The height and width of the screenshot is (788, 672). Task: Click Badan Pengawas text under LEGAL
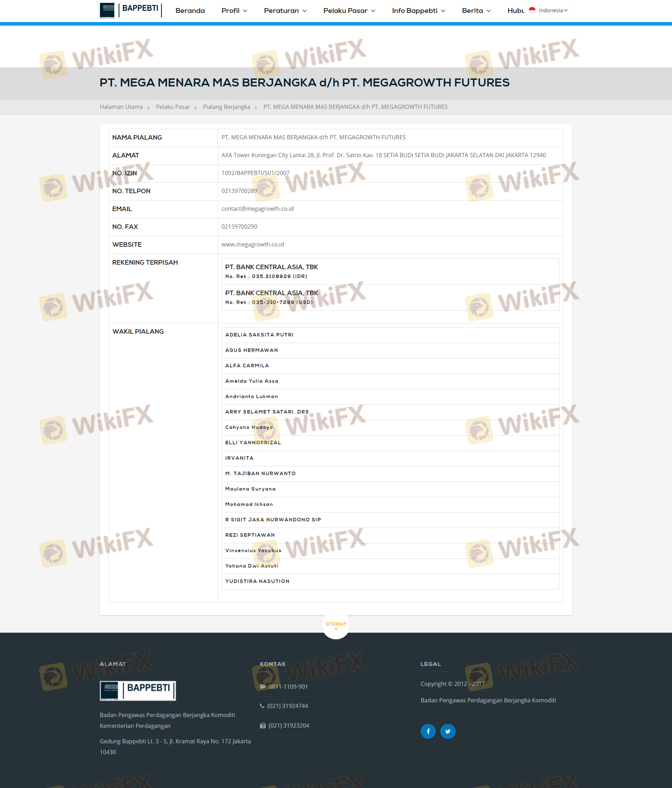pos(488,700)
